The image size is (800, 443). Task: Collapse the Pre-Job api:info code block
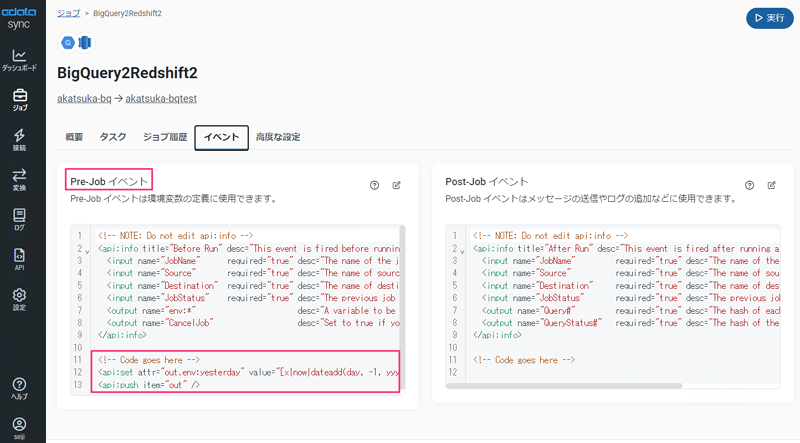(x=87, y=250)
